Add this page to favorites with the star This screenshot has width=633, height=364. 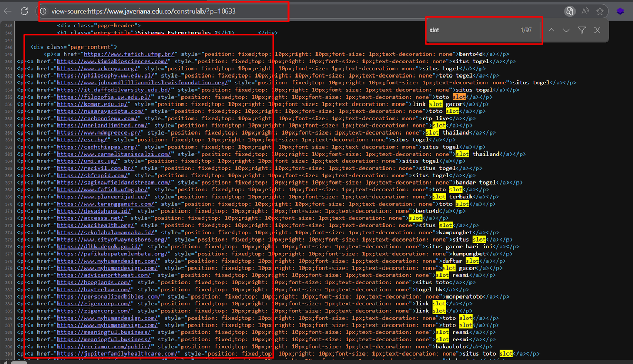click(600, 11)
